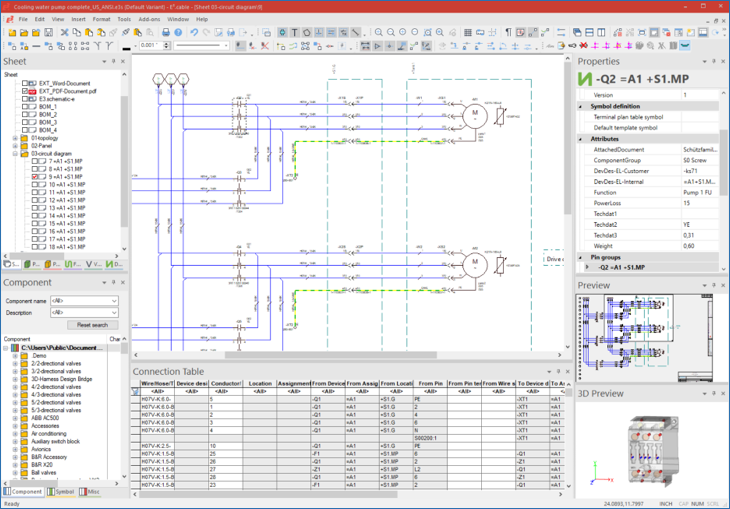The image size is (730, 509).
Task: Click the blue Help question mark icon
Action: click(x=178, y=32)
